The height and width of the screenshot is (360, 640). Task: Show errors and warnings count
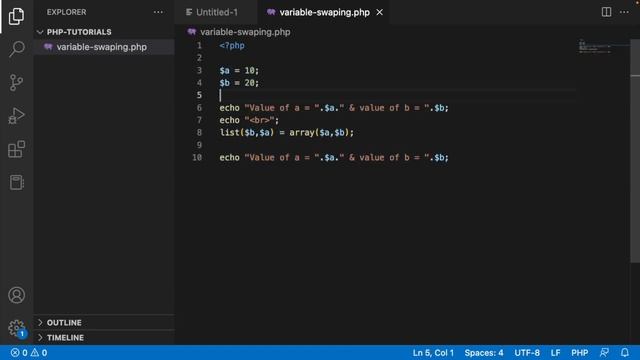[x=29, y=353]
